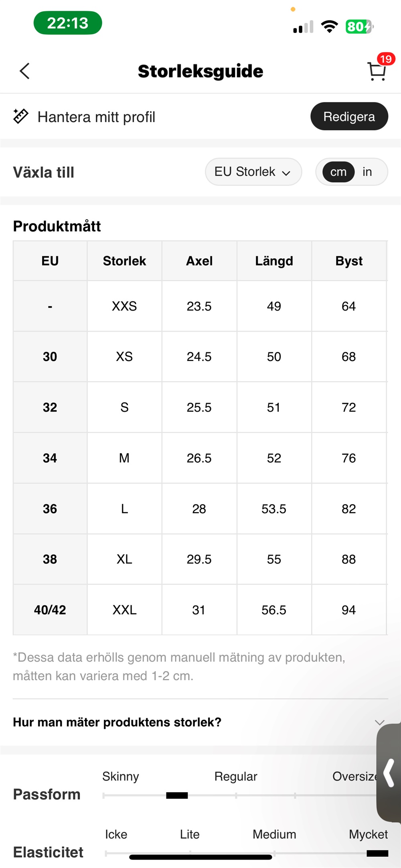Tap the Wi-Fi status icon
The image size is (401, 868).
click(x=329, y=26)
